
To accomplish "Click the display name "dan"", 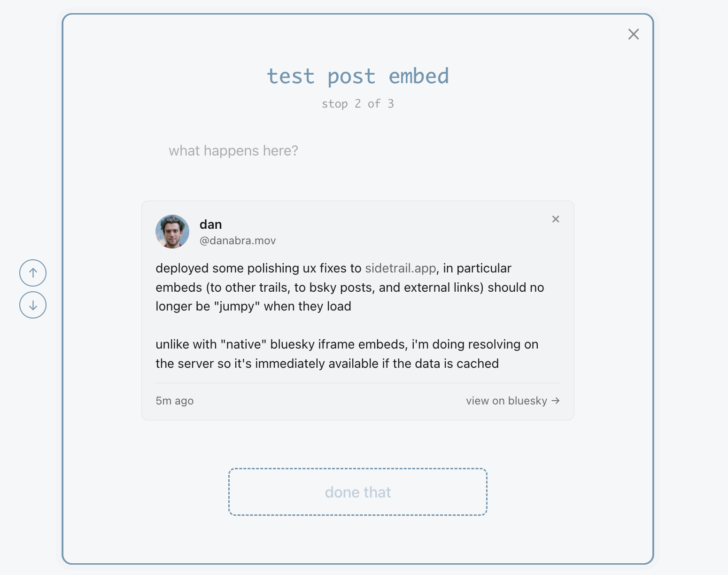I will (210, 225).
